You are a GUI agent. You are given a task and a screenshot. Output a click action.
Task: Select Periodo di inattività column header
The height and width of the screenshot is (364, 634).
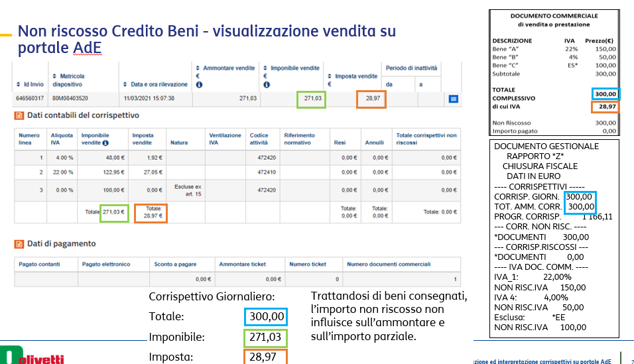tap(411, 68)
